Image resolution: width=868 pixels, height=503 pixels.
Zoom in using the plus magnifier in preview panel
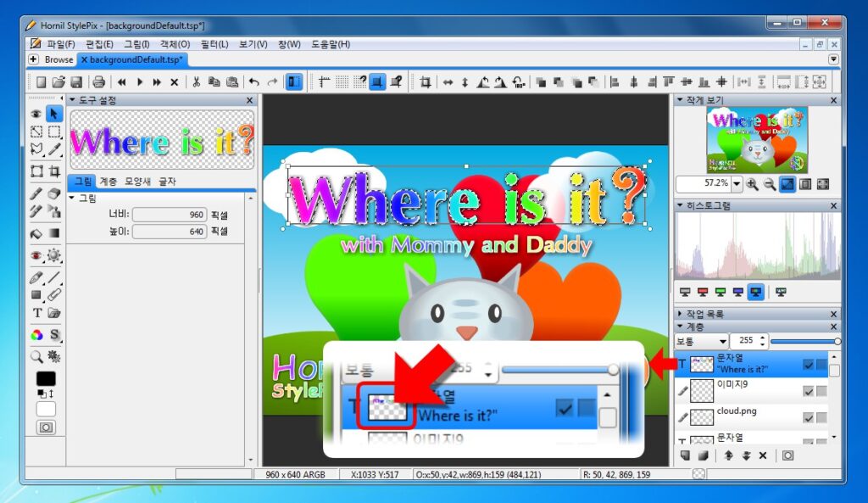point(752,184)
